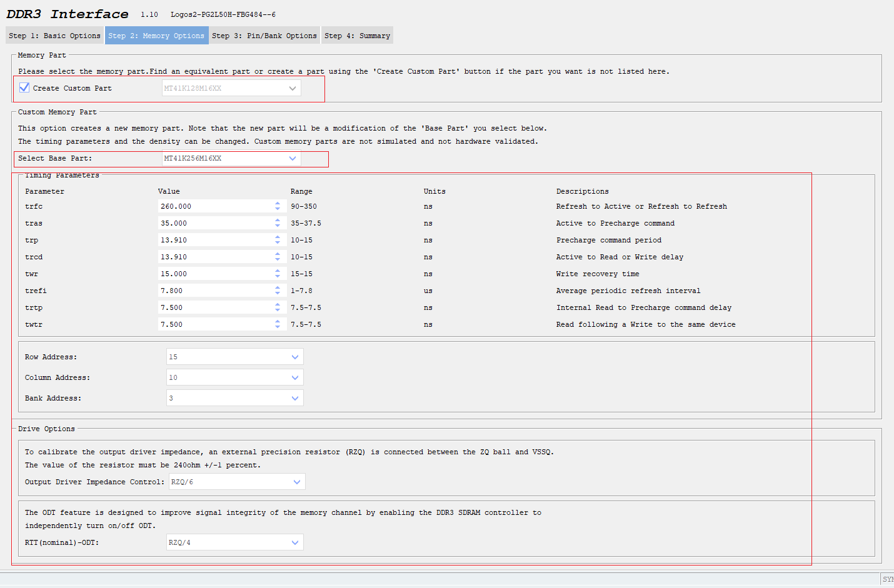Decrease the twr value with the down arrow
The image size is (894, 588).
[x=278, y=276]
